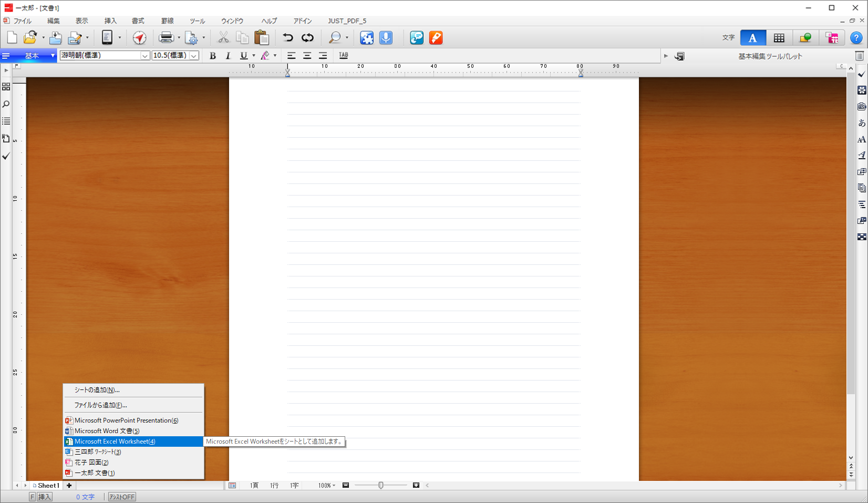
Task: Click the Print icon in toolbar
Action: pos(166,38)
